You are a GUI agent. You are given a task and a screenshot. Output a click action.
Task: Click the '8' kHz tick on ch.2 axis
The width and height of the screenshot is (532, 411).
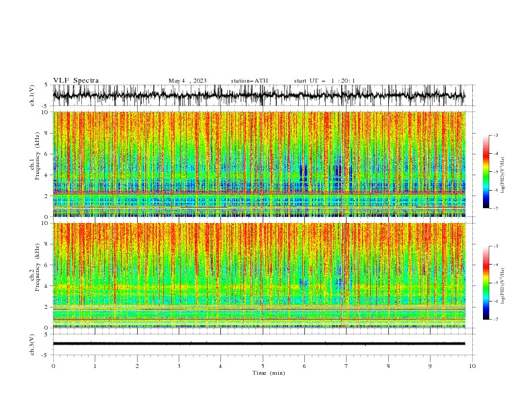[x=46, y=244]
